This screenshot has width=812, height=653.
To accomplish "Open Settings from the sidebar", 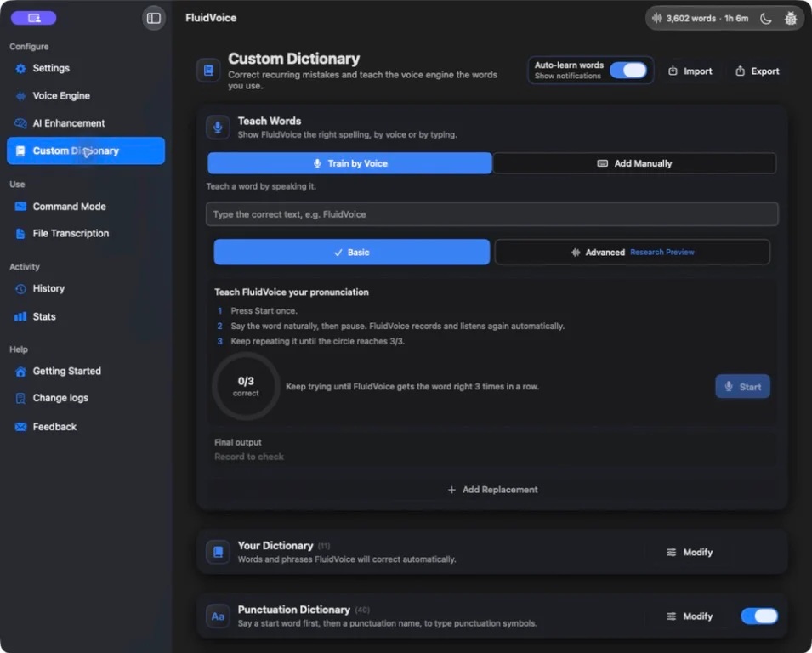I will [86, 68].
